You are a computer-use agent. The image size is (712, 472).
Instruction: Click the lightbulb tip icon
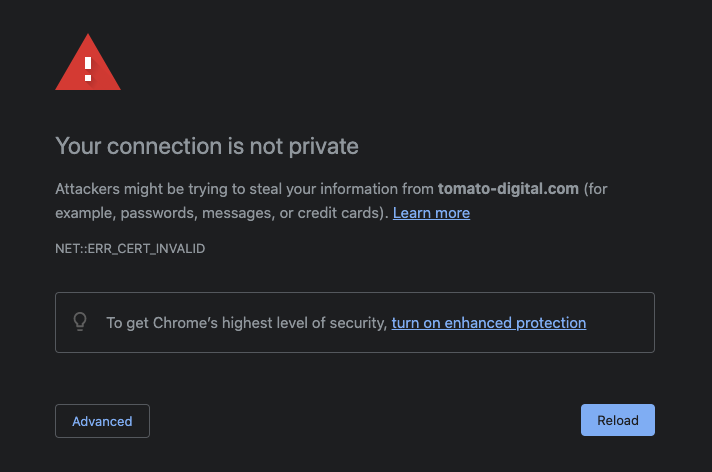coord(80,322)
